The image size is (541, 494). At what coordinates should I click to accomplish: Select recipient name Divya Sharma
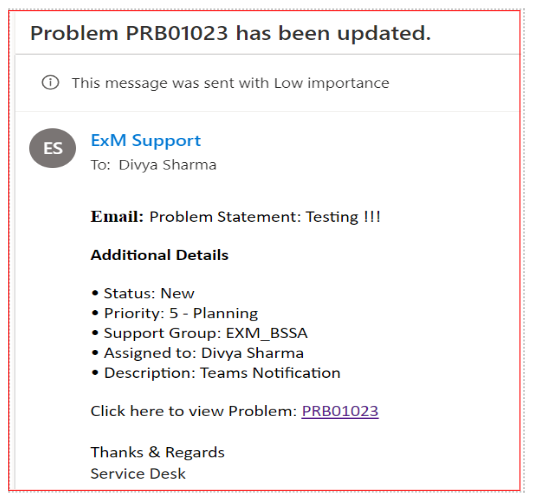coord(168,165)
